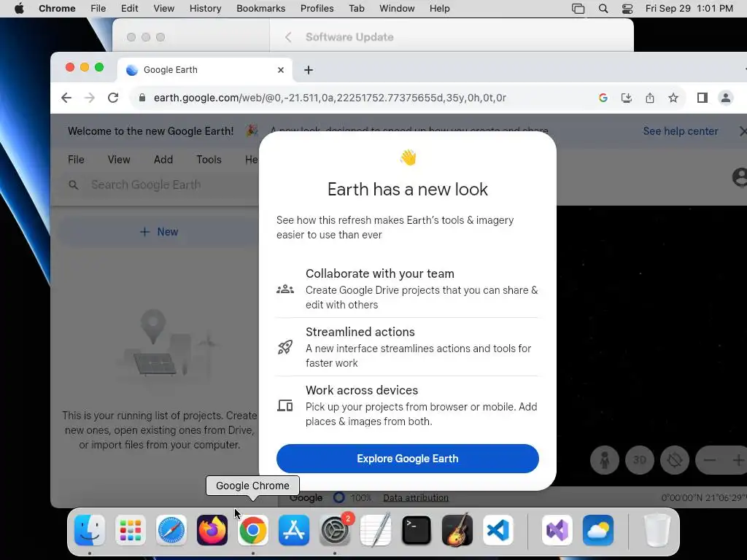
Task: Open the App Store from the Dock
Action: point(294,530)
